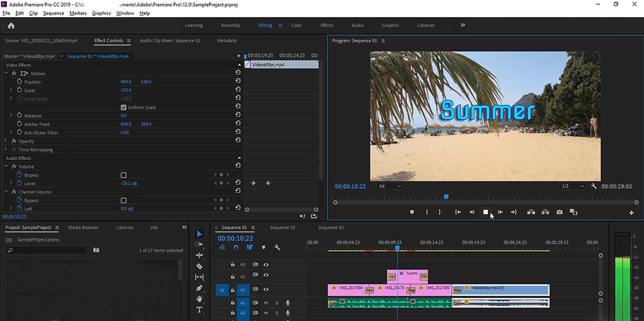Expand the Opacity effect properties
Screen dimensions: 644x321
pyautogui.click(x=6, y=141)
